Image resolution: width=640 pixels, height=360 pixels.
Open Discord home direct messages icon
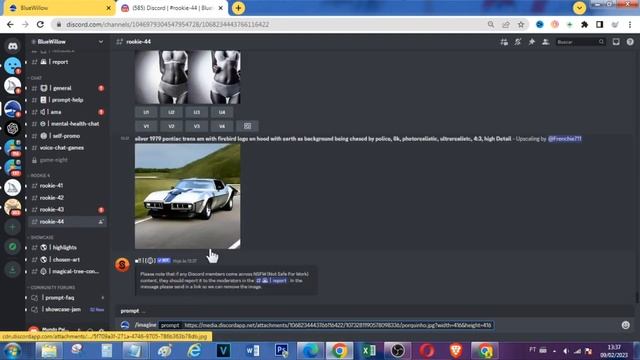pyautogui.click(x=12, y=46)
